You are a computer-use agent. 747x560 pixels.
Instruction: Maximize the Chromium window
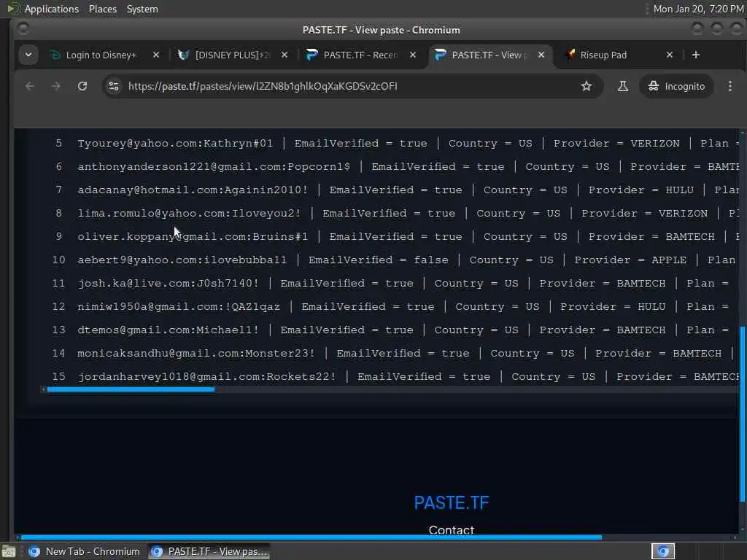point(717,29)
